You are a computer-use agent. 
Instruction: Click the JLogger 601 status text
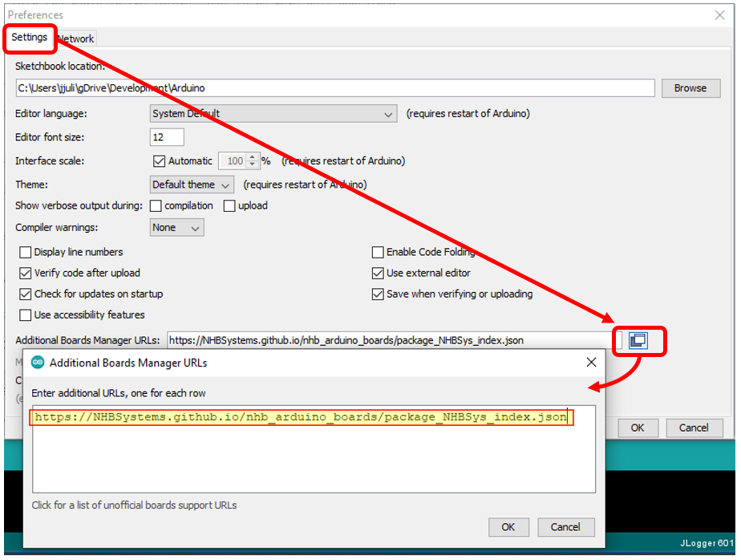point(707,543)
